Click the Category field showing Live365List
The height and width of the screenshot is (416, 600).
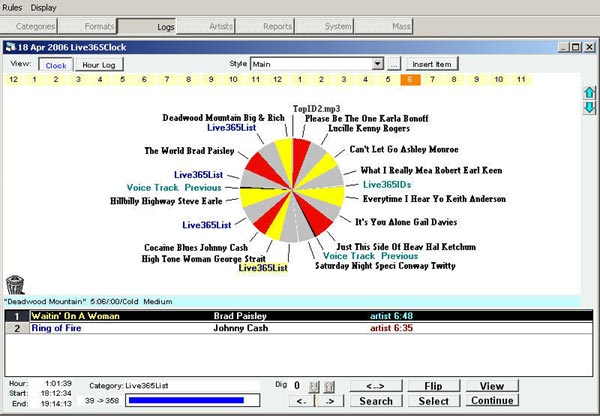[x=192, y=385]
